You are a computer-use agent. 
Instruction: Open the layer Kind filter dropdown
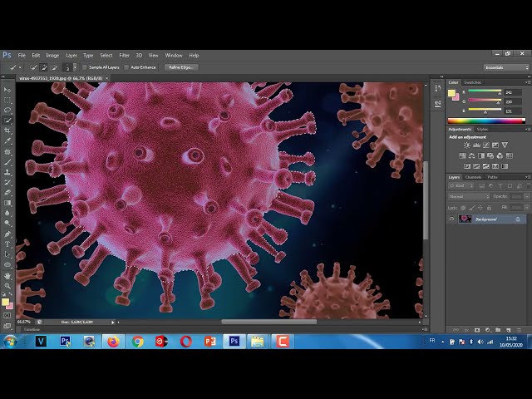pyautogui.click(x=461, y=185)
